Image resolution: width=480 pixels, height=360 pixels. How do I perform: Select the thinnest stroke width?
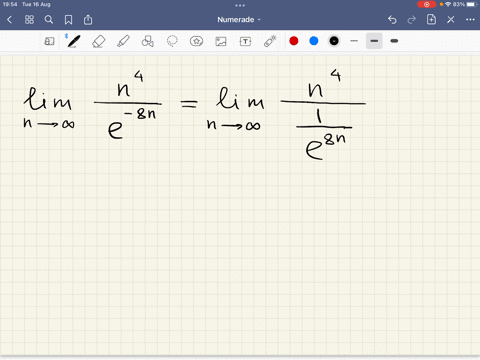pos(354,41)
